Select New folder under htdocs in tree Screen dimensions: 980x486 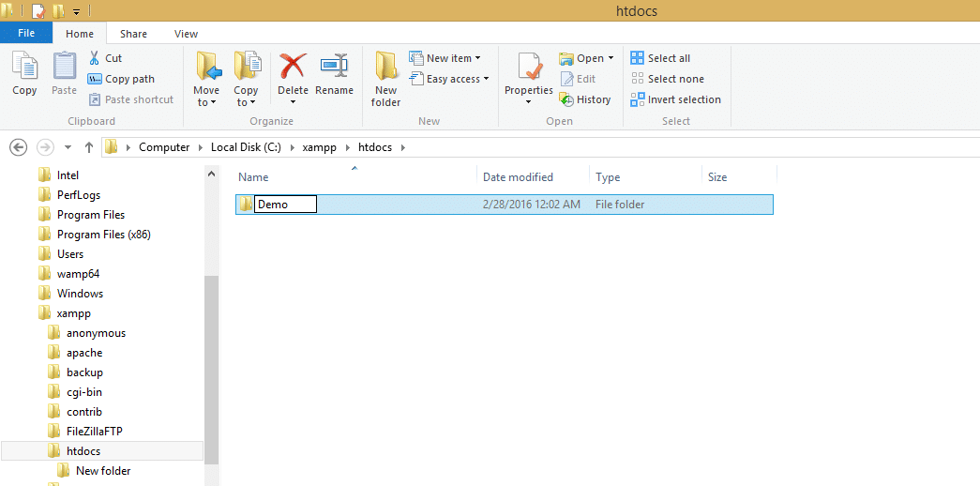coord(103,471)
